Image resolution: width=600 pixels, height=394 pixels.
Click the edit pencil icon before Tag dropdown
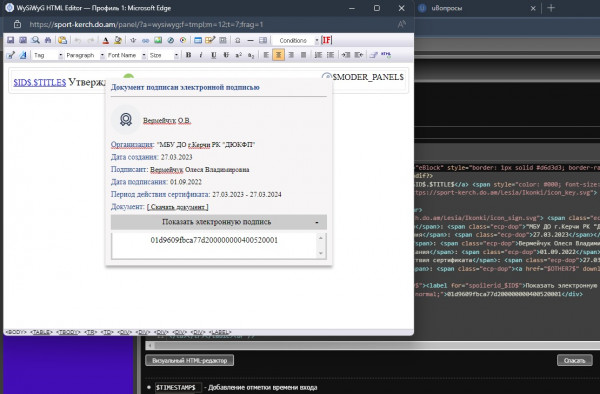click(x=11, y=55)
